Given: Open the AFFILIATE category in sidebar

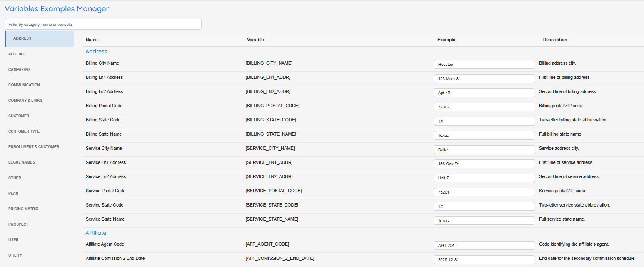Looking at the screenshot, I should (x=17, y=54).
